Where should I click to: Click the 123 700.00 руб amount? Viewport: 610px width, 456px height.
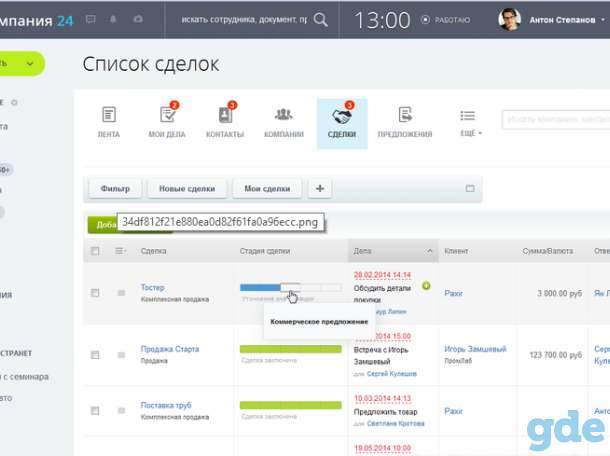pyautogui.click(x=556, y=355)
